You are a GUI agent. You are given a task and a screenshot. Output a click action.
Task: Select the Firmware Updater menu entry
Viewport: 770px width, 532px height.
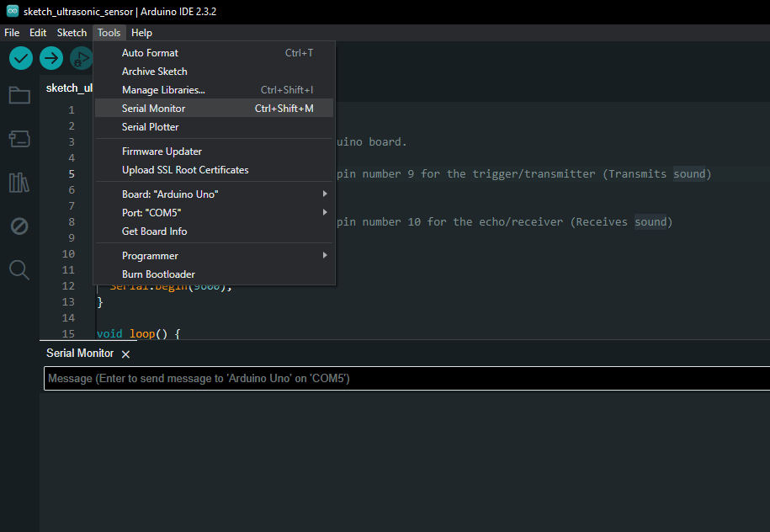[214, 152]
